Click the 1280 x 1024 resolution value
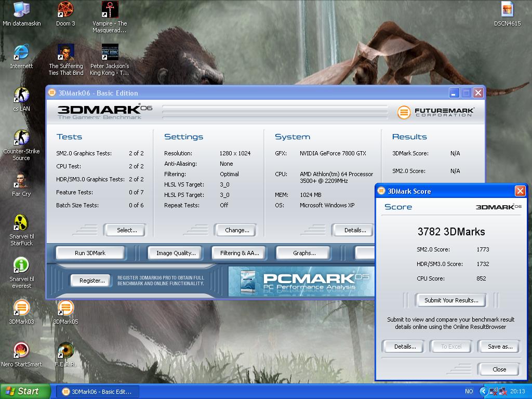Screen dimensions: 532x399 [x=235, y=153]
